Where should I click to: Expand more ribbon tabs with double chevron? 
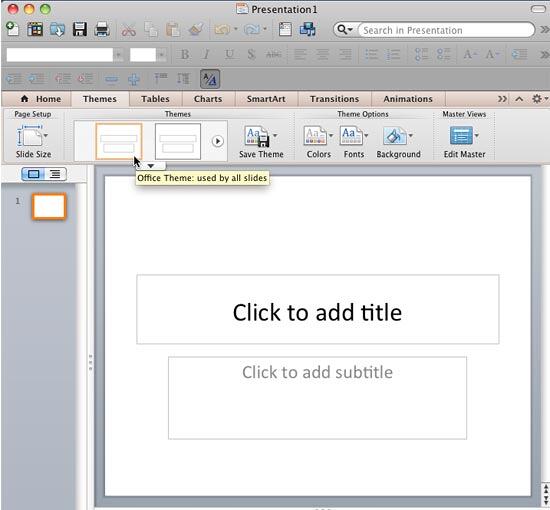coord(502,99)
